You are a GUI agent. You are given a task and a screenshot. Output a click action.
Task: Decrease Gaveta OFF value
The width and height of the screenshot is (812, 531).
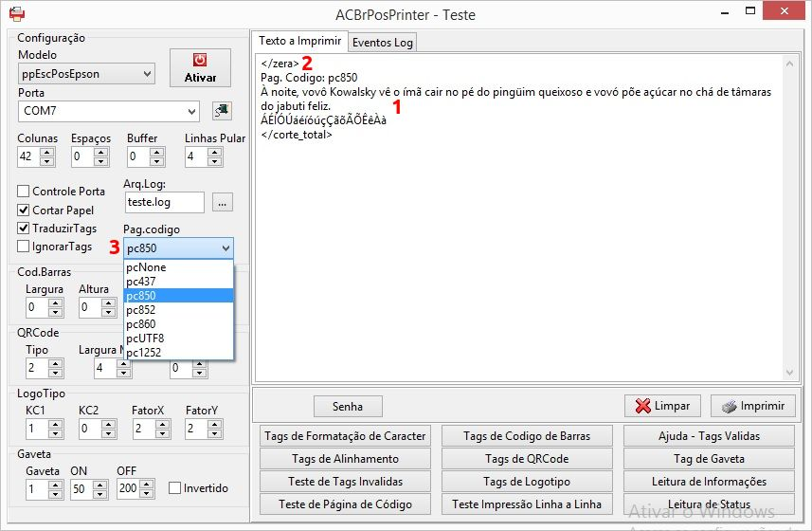[x=147, y=494]
